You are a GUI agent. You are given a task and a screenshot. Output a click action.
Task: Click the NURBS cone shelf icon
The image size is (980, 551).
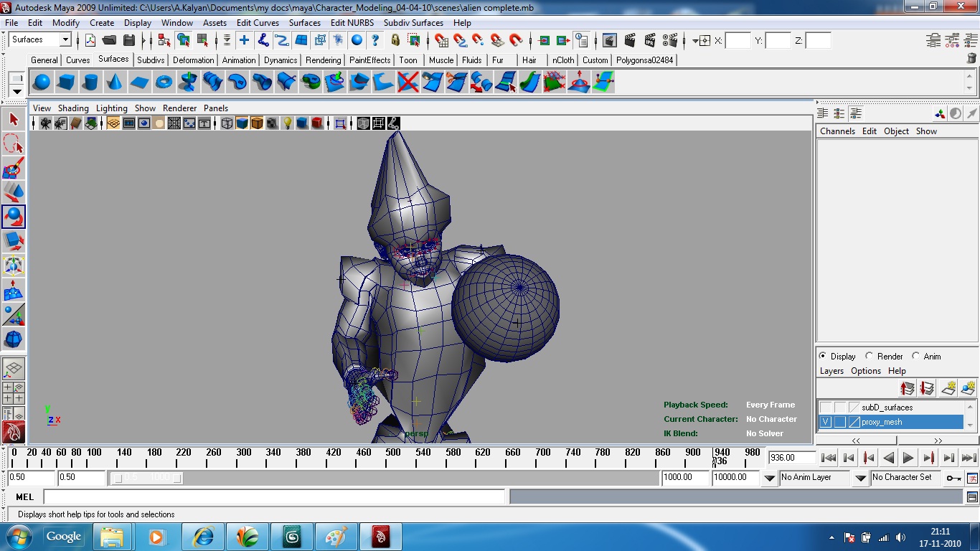pos(115,83)
